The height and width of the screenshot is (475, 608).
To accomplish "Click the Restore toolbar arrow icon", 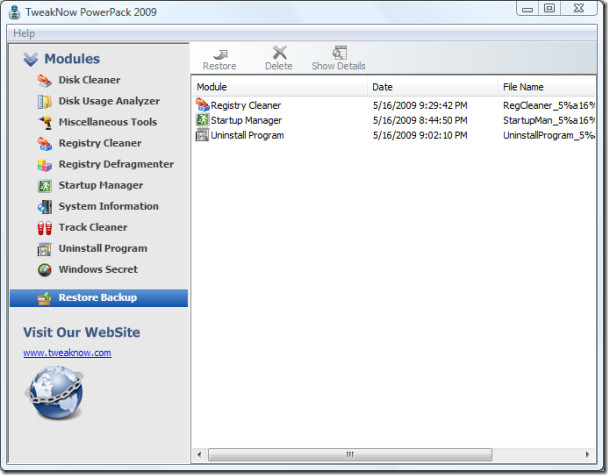I will pos(220,54).
